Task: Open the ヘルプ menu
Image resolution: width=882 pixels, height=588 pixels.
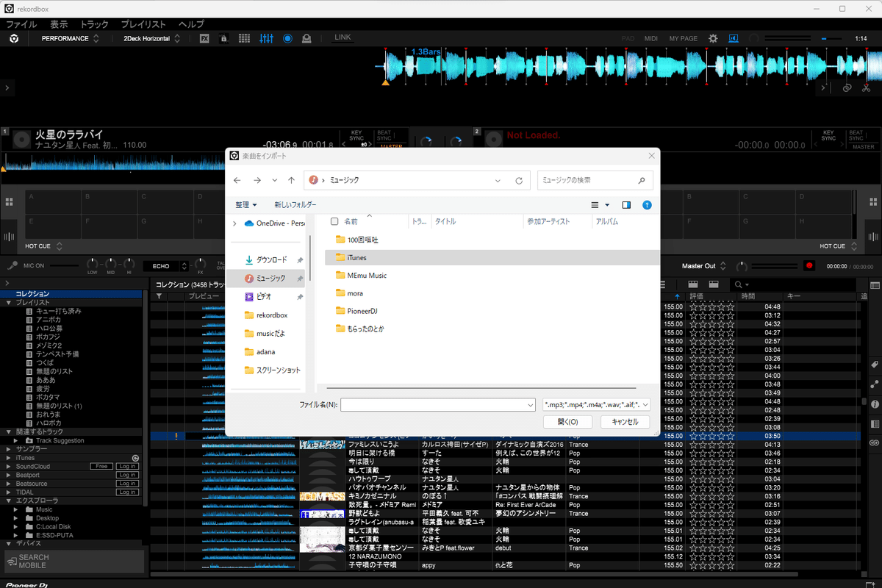Action: click(191, 24)
